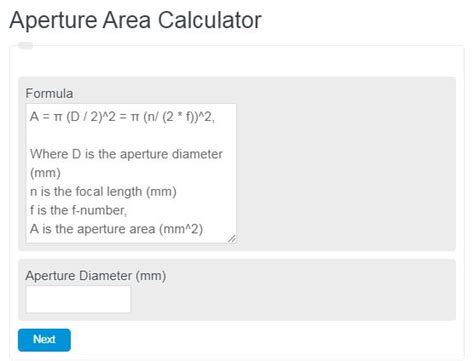Screen dimensions: 474x361
Task: Click the word 'Calculator' in the page title
Action: click(210, 20)
